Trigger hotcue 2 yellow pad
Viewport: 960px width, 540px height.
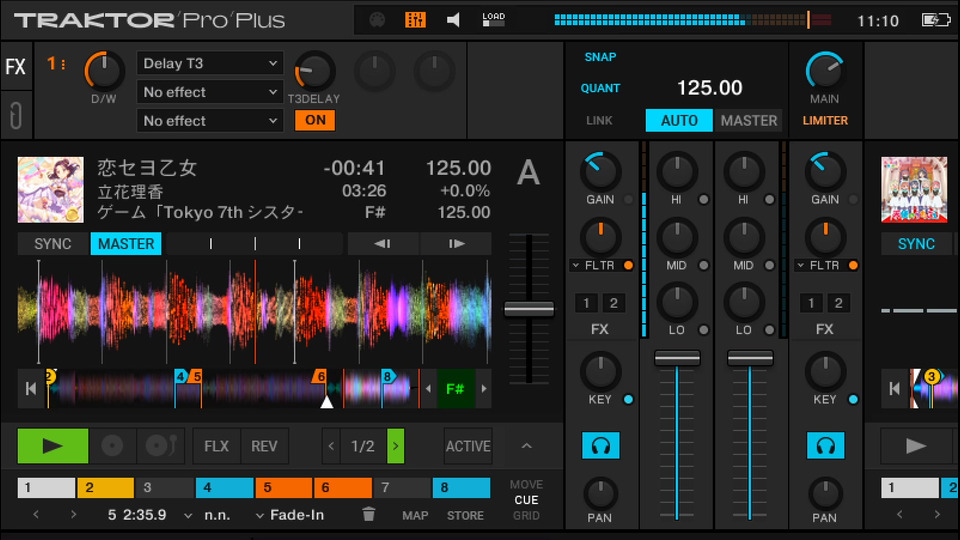point(105,487)
